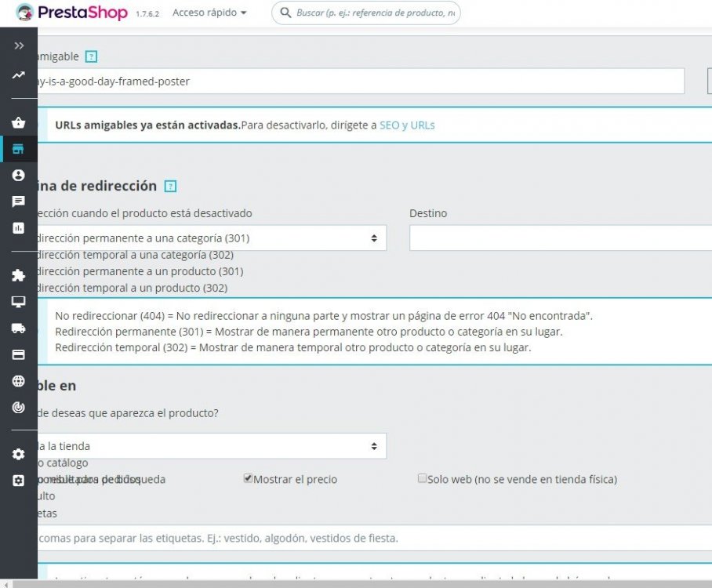This screenshot has width=712, height=588.
Task: Click the Pago credit card icon
Action: pyautogui.click(x=18, y=354)
